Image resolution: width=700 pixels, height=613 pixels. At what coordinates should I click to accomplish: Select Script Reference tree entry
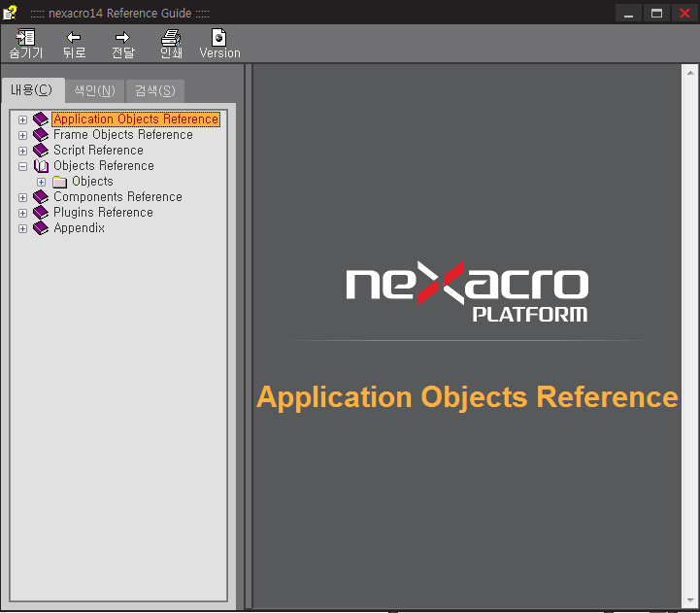(98, 151)
